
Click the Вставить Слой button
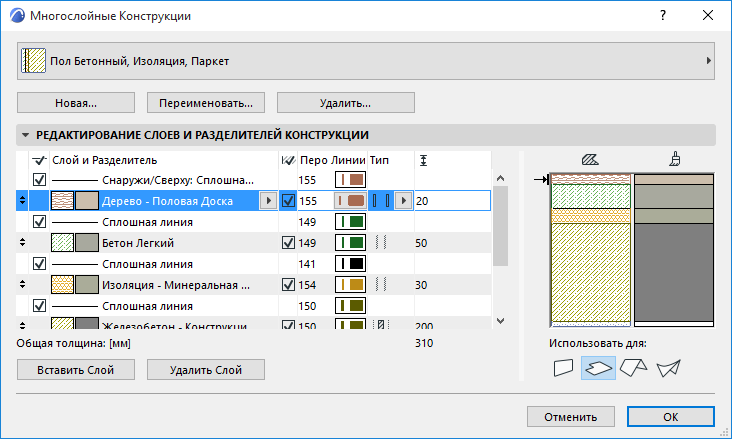tap(76, 370)
